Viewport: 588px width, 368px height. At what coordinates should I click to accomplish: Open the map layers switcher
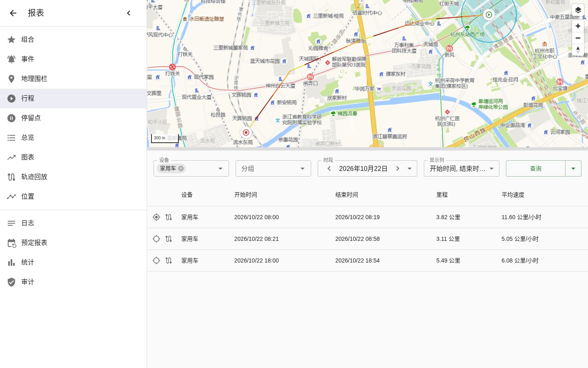click(x=578, y=10)
